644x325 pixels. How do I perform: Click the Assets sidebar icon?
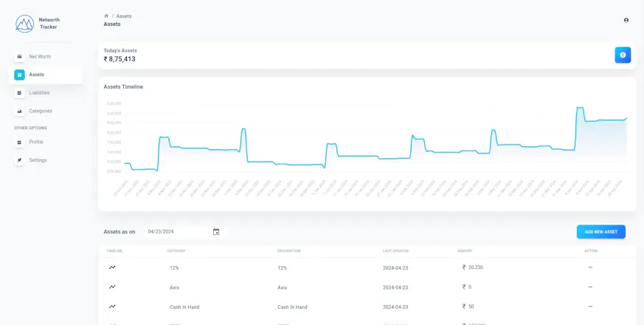(19, 75)
